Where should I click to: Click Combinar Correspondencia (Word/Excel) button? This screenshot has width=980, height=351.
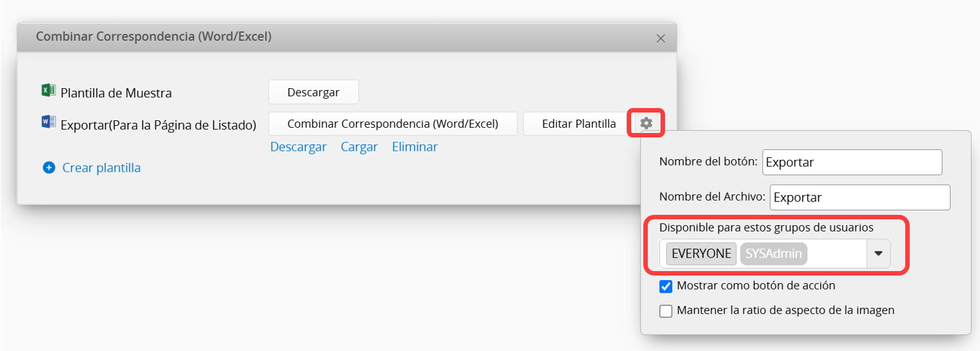pyautogui.click(x=393, y=123)
